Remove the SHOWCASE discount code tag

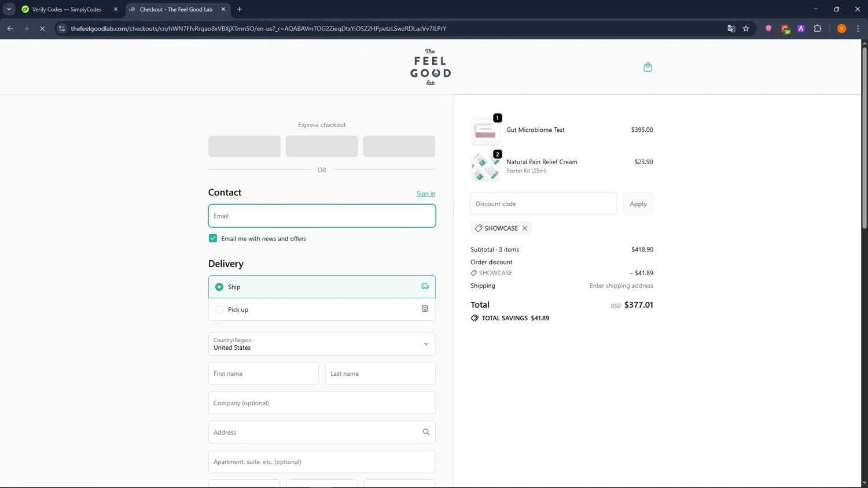pyautogui.click(x=525, y=228)
